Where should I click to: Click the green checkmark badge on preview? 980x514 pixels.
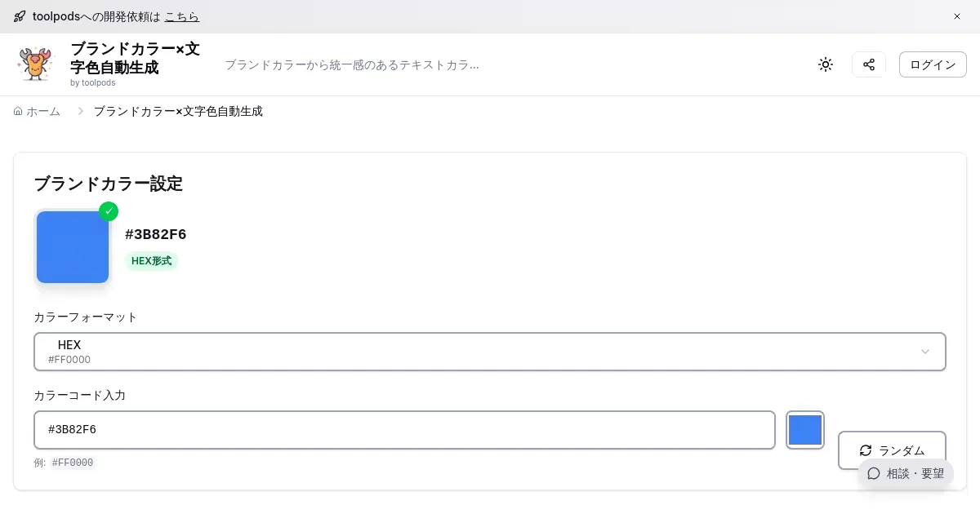(x=109, y=211)
